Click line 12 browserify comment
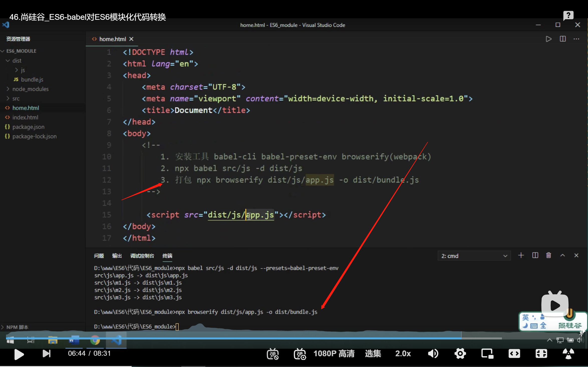 point(289,180)
